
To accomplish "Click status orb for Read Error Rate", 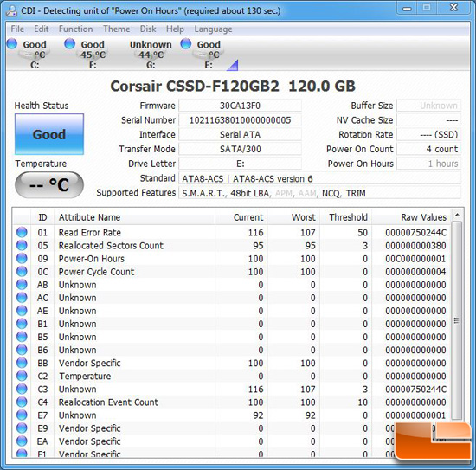I will tap(22, 232).
